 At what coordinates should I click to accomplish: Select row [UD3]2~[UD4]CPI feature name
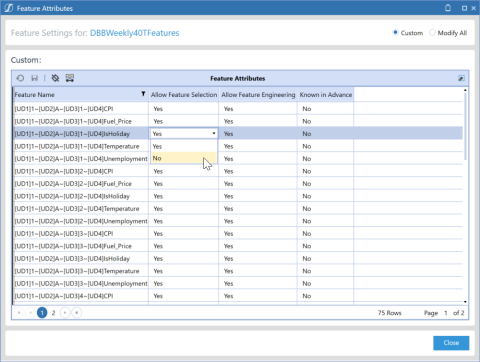[64, 171]
